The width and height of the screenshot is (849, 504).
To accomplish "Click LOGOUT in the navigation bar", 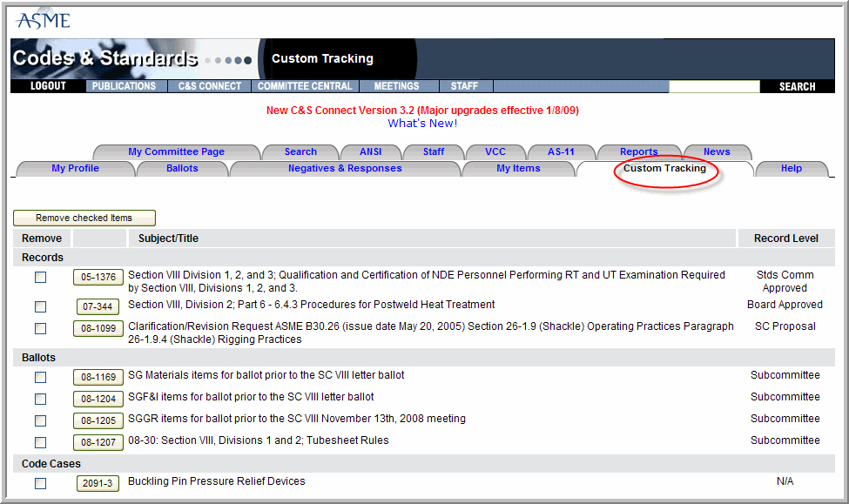I will pyautogui.click(x=48, y=86).
